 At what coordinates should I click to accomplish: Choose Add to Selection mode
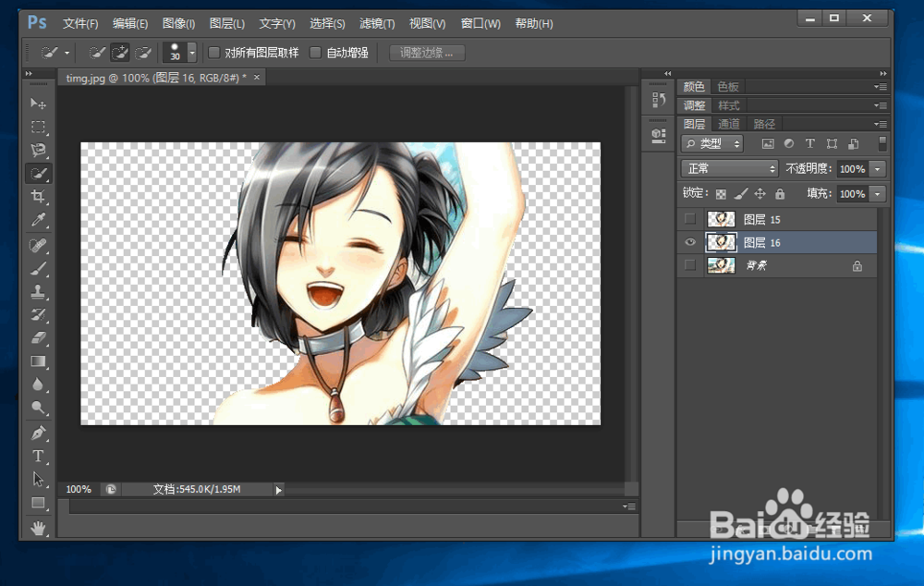pyautogui.click(x=119, y=53)
